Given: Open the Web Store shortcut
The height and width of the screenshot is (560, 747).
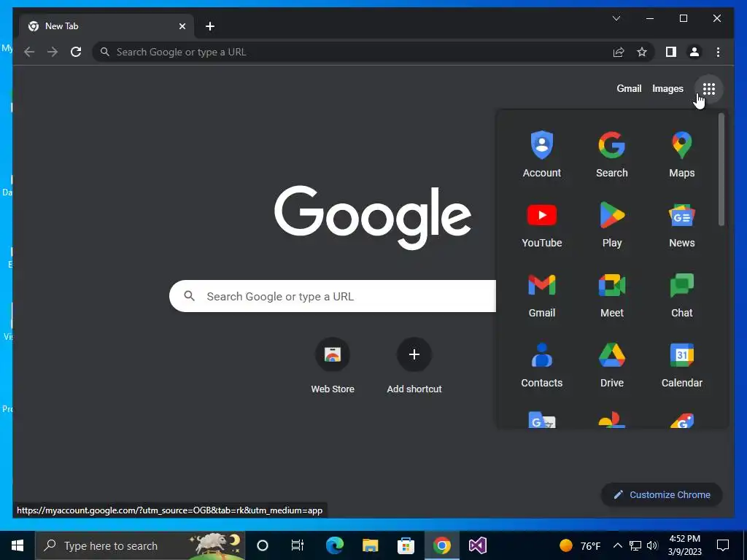Looking at the screenshot, I should [x=333, y=366].
